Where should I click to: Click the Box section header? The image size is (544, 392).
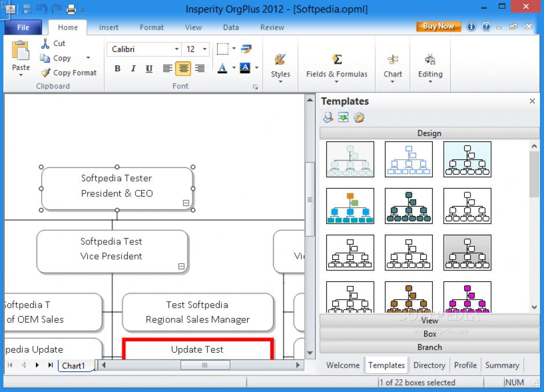click(x=429, y=334)
